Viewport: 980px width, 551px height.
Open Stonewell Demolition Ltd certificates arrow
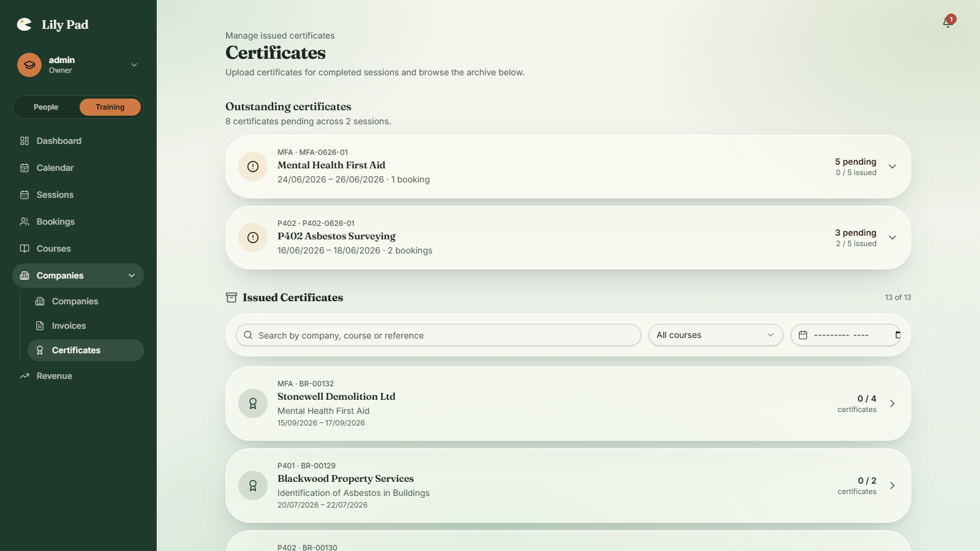point(892,403)
